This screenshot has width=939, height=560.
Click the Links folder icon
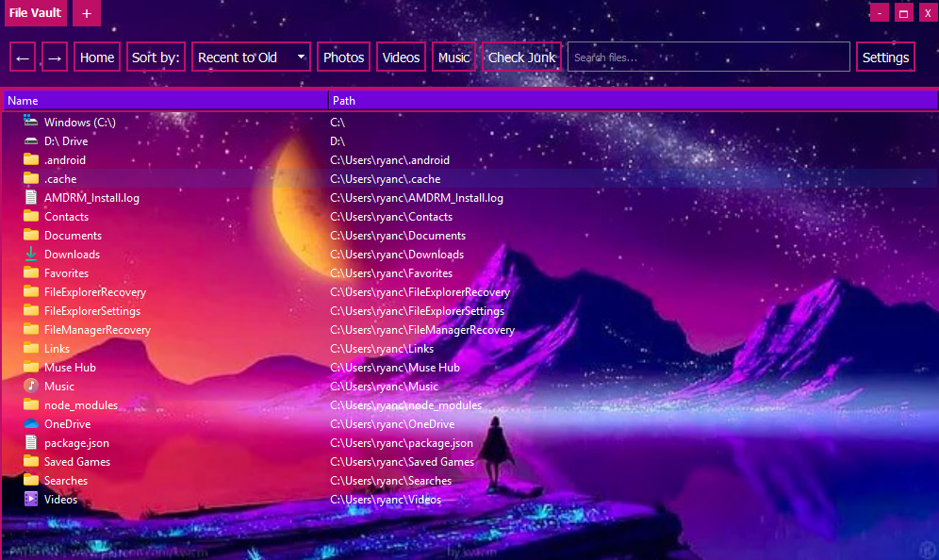[30, 348]
